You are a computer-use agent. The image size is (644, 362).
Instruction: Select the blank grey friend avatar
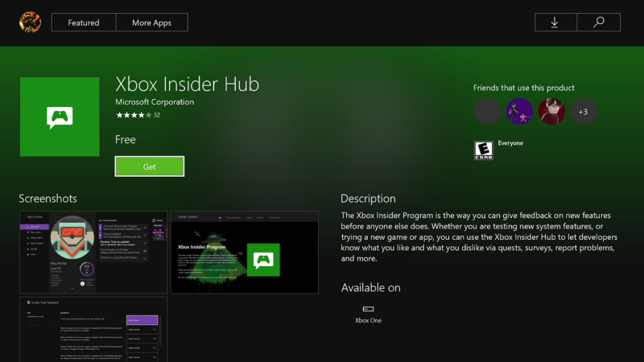click(x=487, y=112)
